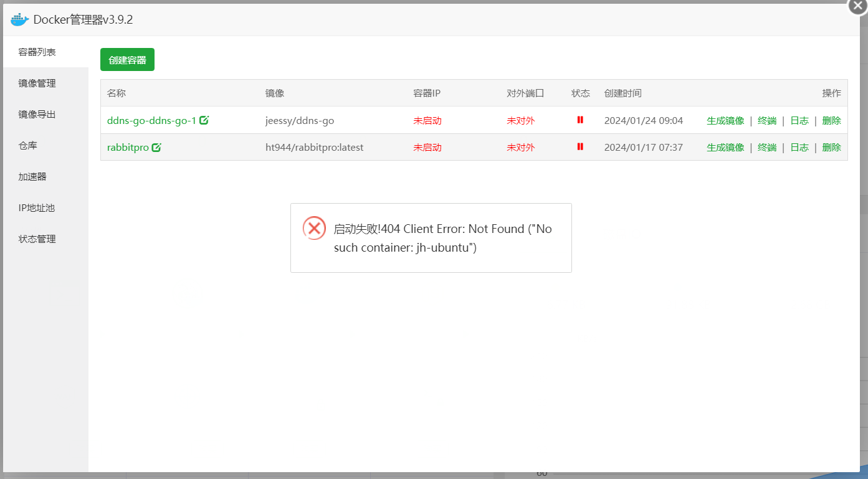Switch to 镜像管理 tab
The height and width of the screenshot is (479, 868).
pyautogui.click(x=45, y=83)
